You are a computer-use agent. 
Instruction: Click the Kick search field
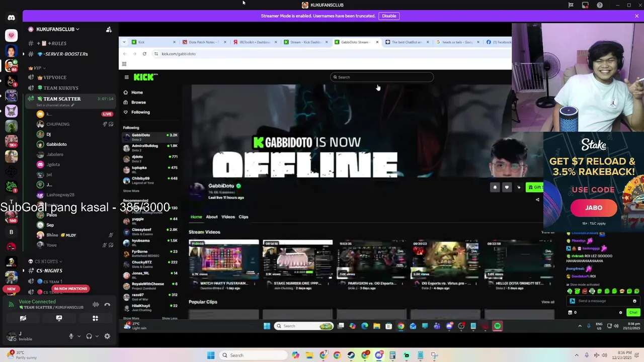(x=382, y=77)
